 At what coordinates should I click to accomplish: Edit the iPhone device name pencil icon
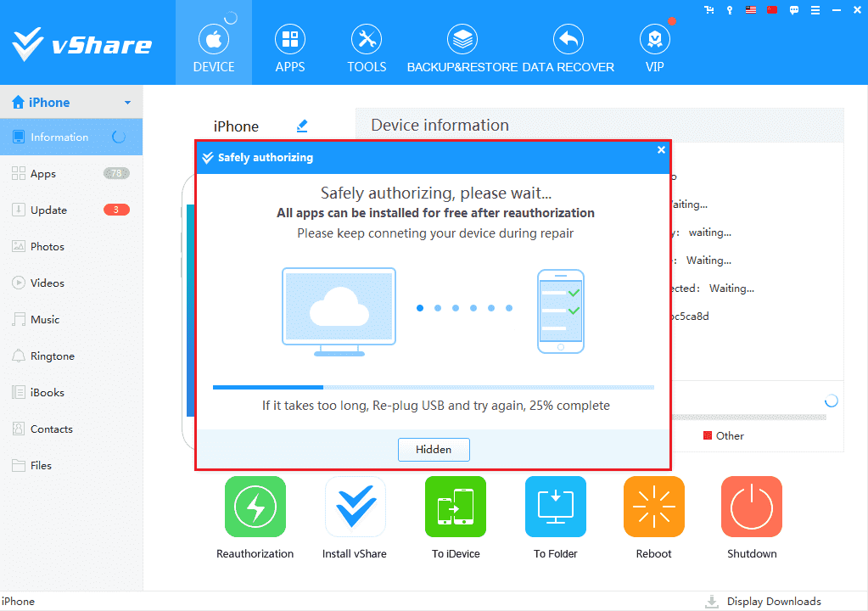(x=302, y=126)
